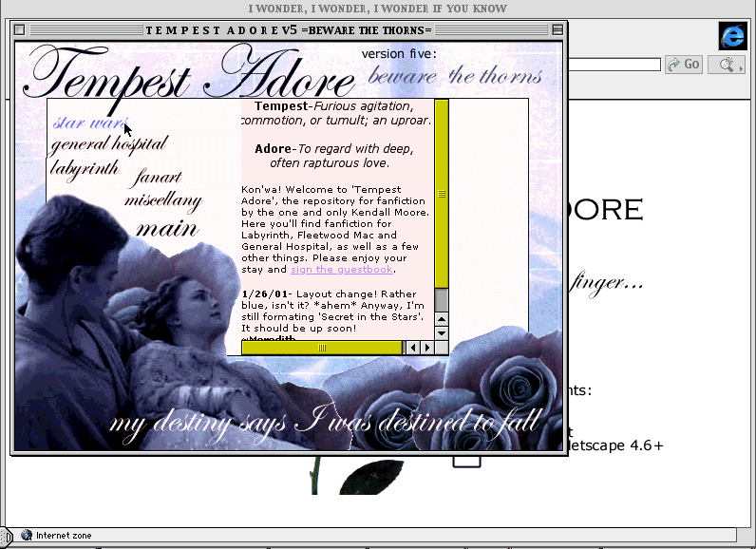Click the vertical scrollbar down arrow
The image size is (756, 549).
click(441, 332)
